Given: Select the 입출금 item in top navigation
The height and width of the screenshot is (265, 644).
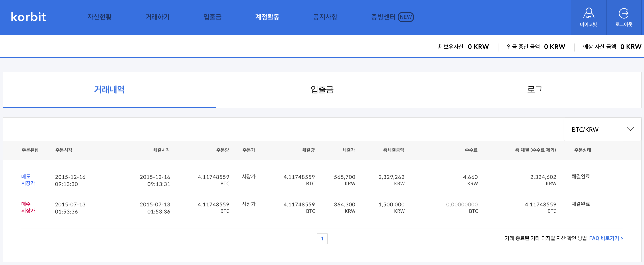Looking at the screenshot, I should tap(212, 17).
